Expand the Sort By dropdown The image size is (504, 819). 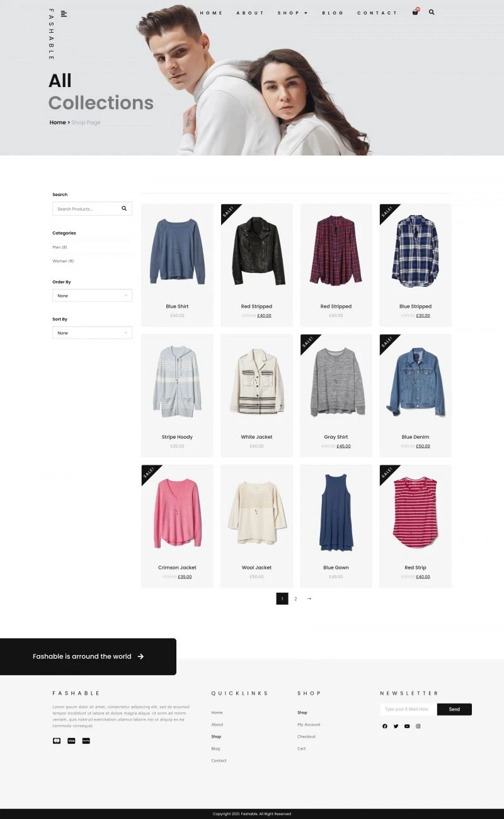point(92,333)
